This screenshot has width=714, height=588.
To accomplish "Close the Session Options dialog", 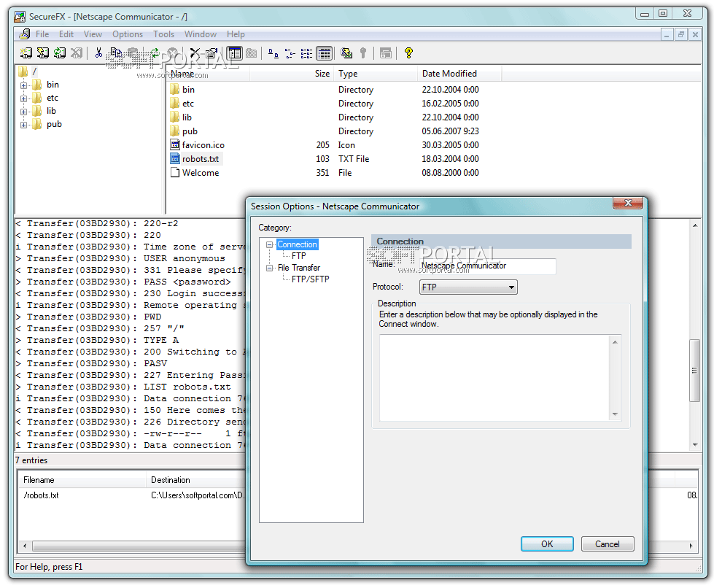I will tap(628, 203).
